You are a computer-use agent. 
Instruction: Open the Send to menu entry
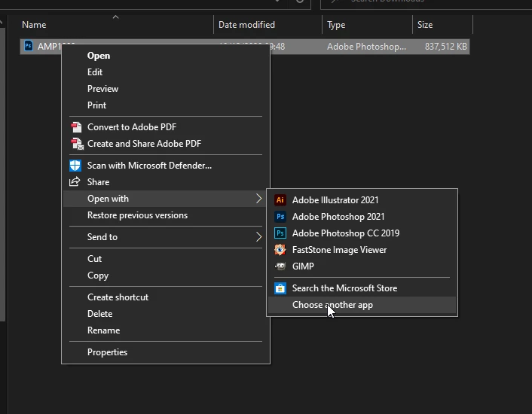[166, 237]
